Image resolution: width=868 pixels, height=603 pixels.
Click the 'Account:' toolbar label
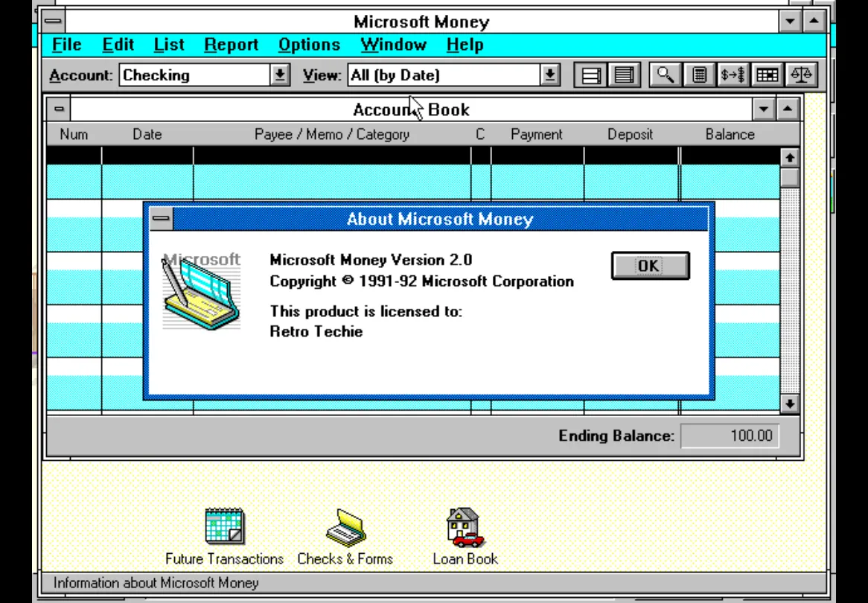(x=81, y=75)
